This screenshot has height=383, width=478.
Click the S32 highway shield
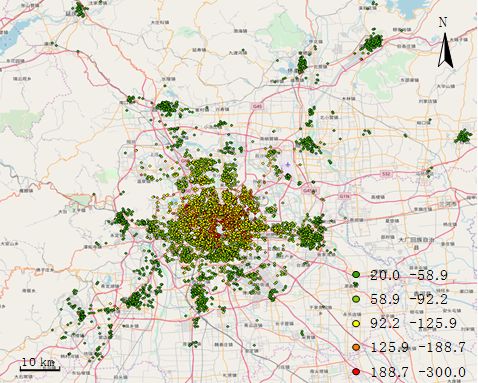pyautogui.click(x=387, y=174)
